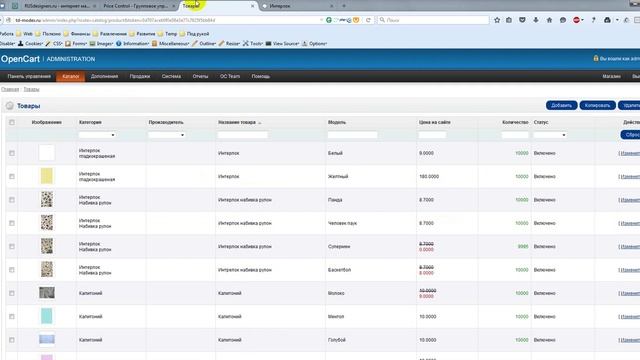Image resolution: width=640 pixels, height=360 pixels.
Task: Open Forms menu in Web Developer toolbar
Action: click(76, 43)
